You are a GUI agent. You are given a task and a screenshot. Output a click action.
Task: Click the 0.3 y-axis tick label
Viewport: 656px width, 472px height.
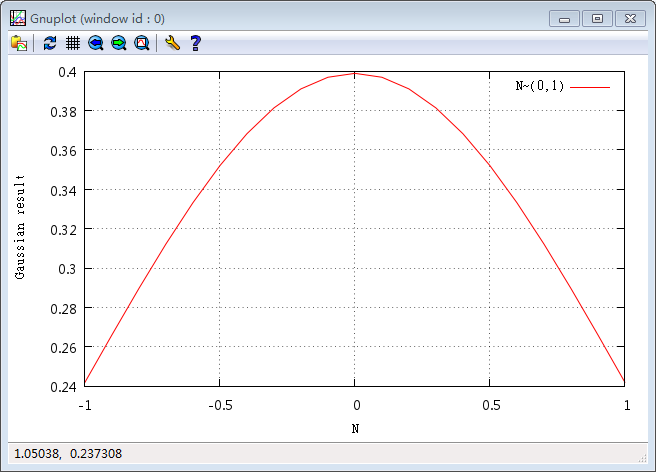[67, 269]
